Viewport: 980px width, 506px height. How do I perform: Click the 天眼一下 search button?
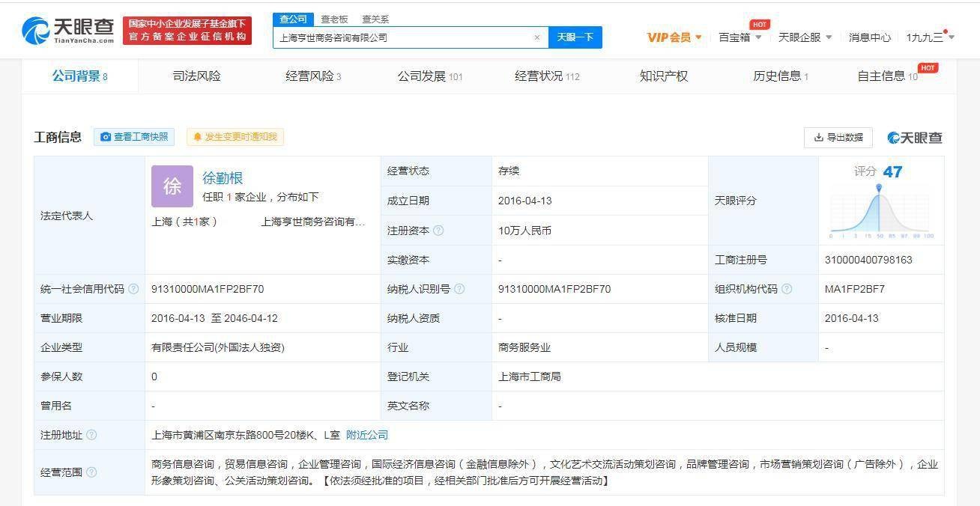575,37
